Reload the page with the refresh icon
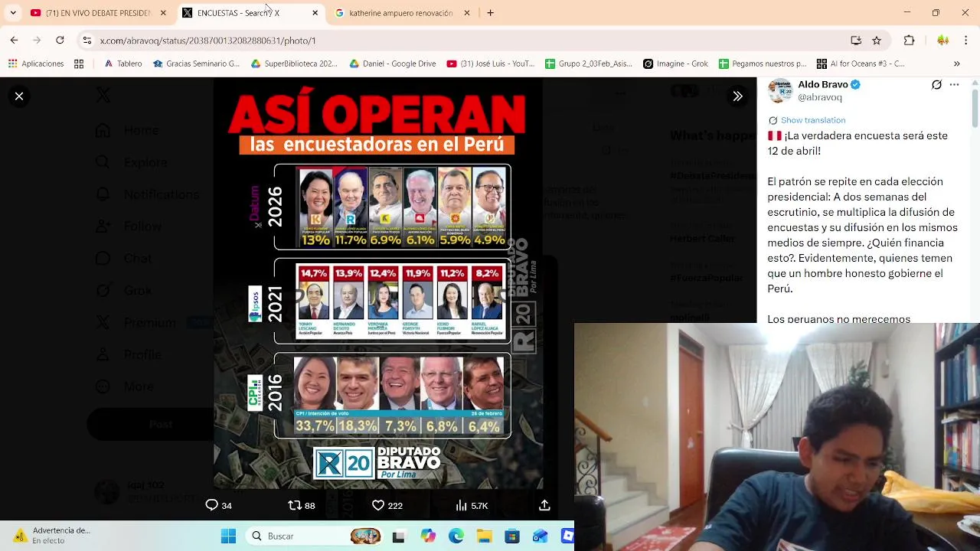Screen dimensions: 980x551 tap(60, 41)
